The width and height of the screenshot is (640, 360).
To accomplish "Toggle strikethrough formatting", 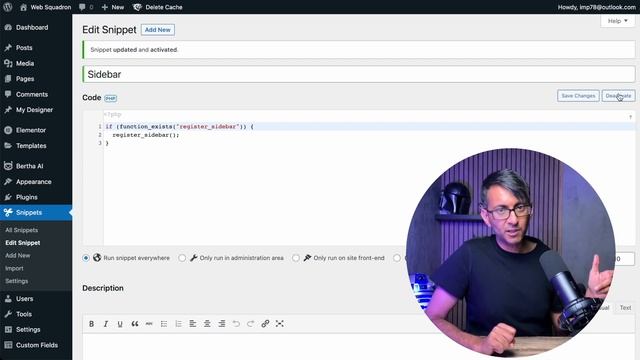I will [149, 324].
